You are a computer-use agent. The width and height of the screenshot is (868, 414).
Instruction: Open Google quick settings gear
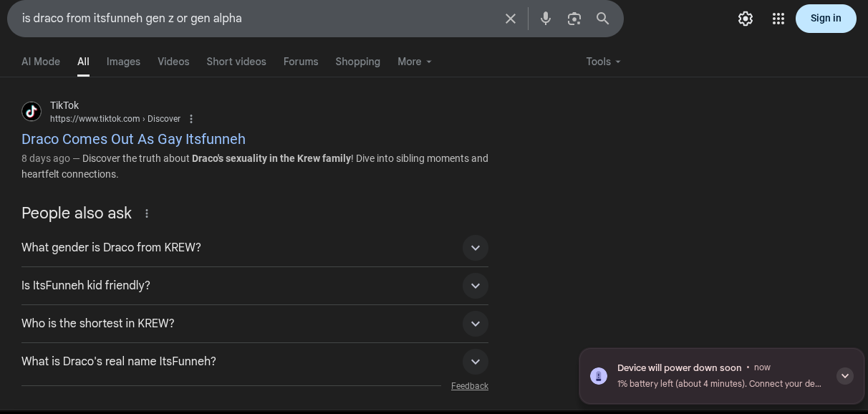pyautogui.click(x=746, y=19)
